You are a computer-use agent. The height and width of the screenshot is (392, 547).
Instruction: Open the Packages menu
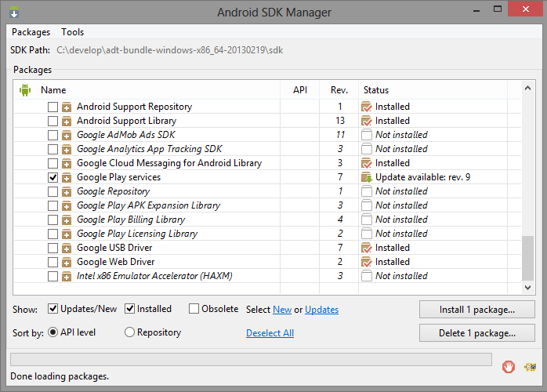click(31, 32)
